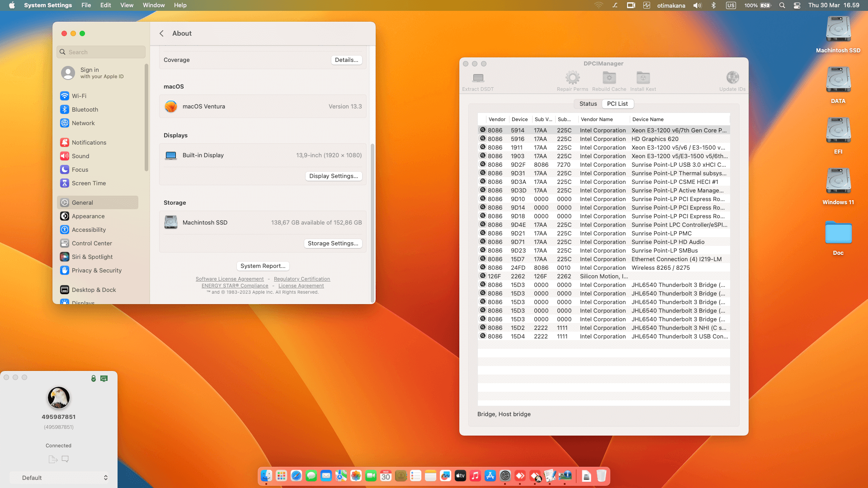Click the green lock security icon
868x488 pixels.
[x=94, y=379]
